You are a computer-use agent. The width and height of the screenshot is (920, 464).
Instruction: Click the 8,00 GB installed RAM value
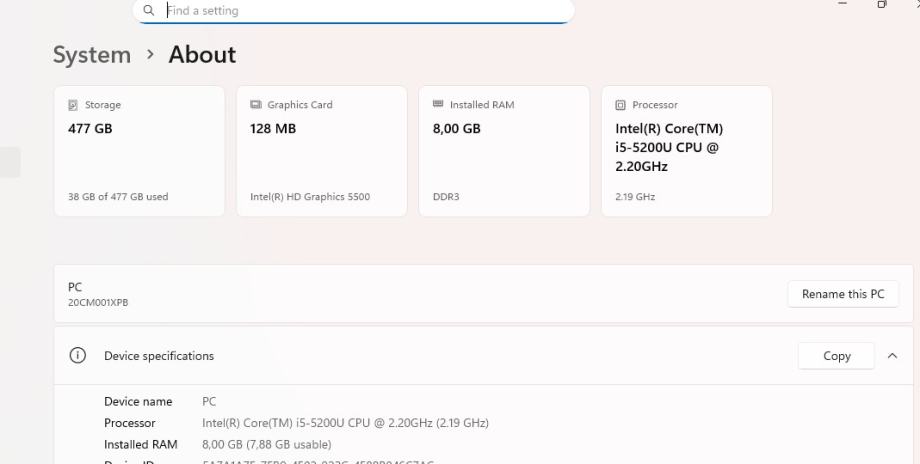[457, 129]
